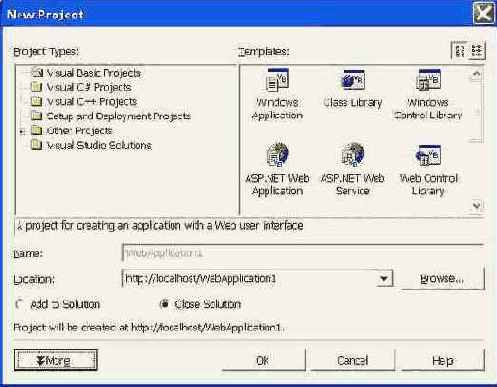Switch templates to large icons view
Image resolution: width=497 pixels, height=387 pixels.
[460, 51]
